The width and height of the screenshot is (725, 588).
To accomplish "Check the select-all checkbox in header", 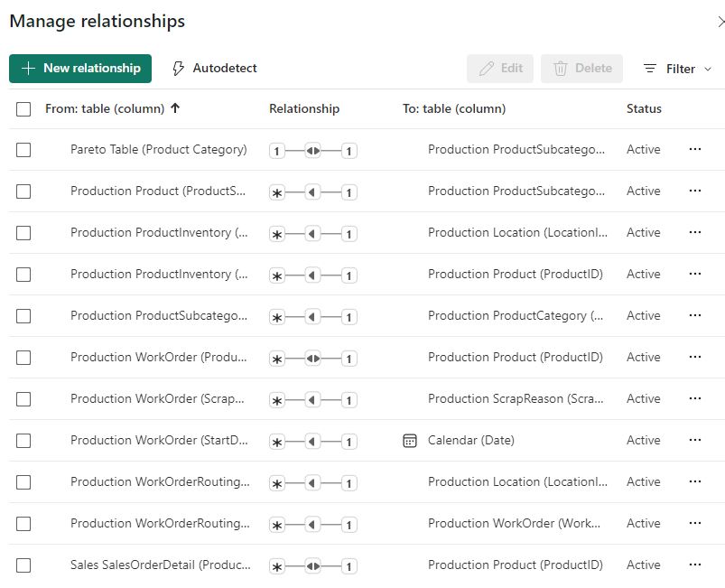I will point(23,108).
